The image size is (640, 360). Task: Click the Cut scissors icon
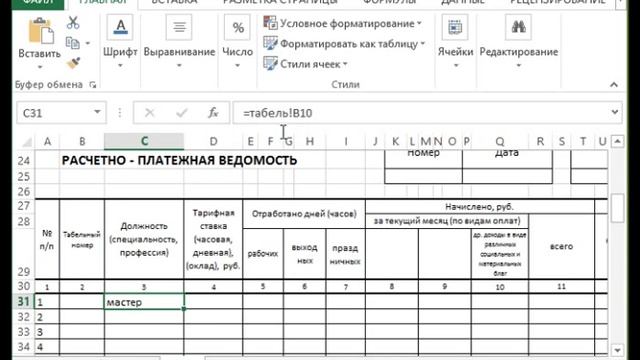tap(73, 23)
